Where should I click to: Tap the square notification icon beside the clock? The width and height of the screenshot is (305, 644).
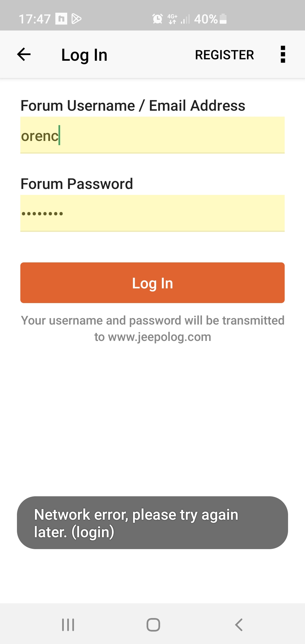click(x=61, y=19)
